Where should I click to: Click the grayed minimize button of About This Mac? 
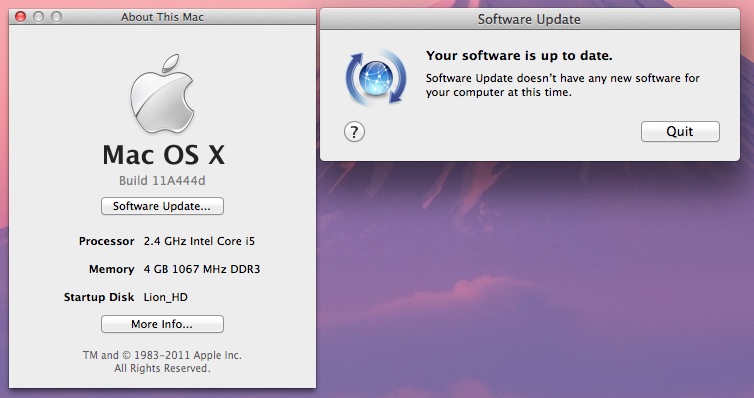[x=38, y=17]
